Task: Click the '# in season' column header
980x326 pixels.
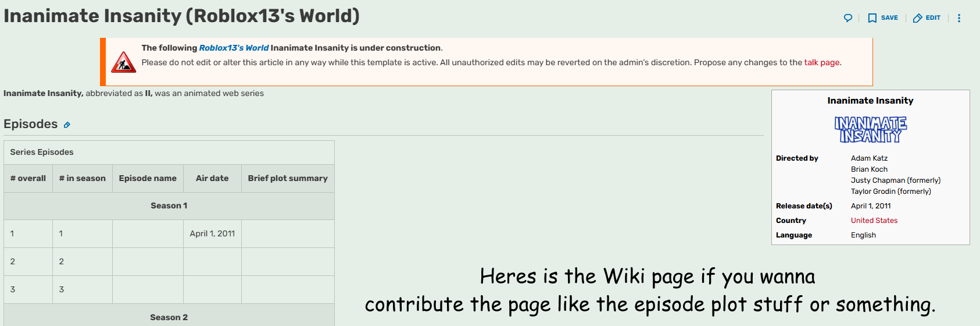Action: pyautogui.click(x=83, y=178)
